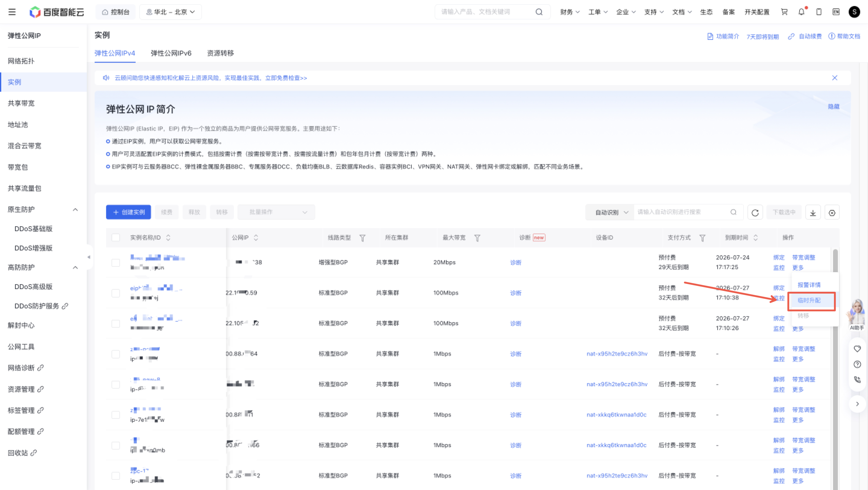
Task: Click the instance search input field
Action: point(682,212)
